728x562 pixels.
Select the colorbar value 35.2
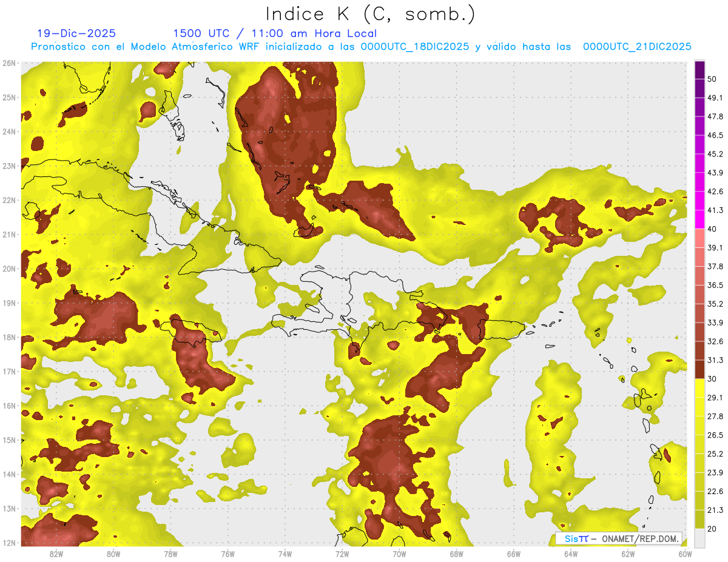coord(715,304)
